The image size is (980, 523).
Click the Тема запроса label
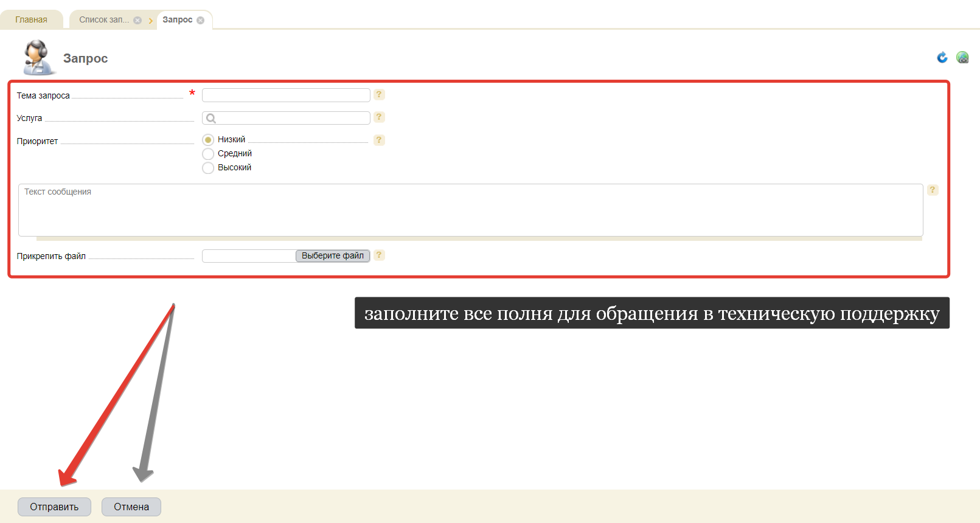tap(43, 95)
